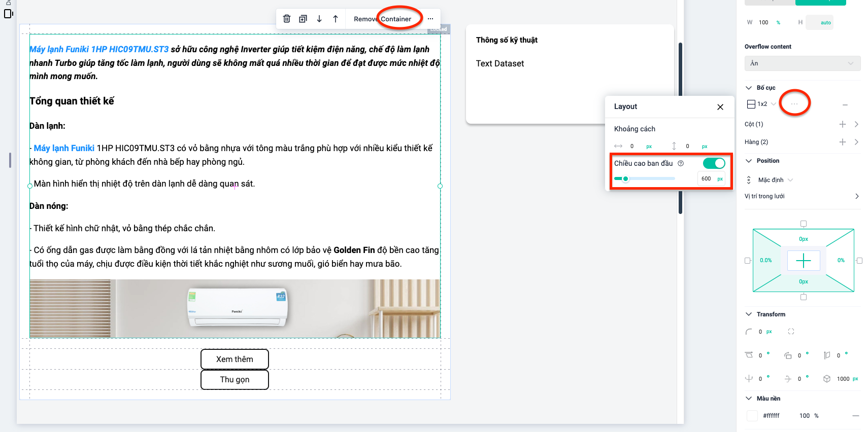Collapse the Transform section

(749, 314)
